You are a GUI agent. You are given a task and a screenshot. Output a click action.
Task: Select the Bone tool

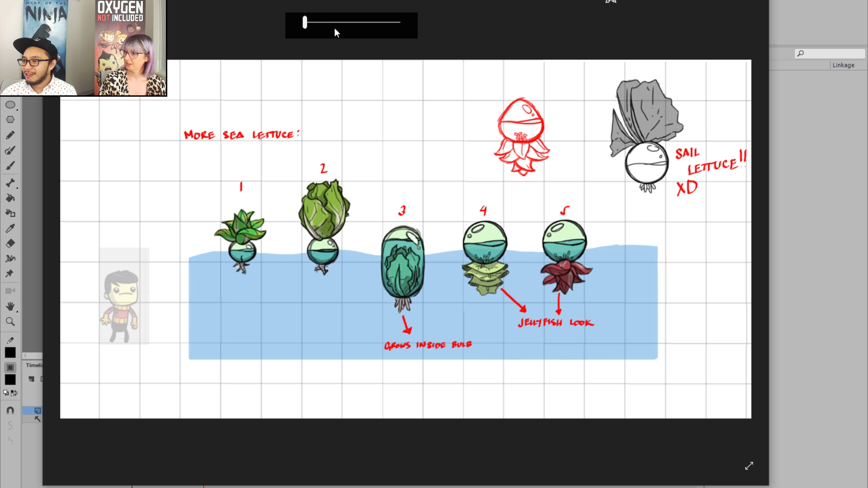click(x=10, y=183)
